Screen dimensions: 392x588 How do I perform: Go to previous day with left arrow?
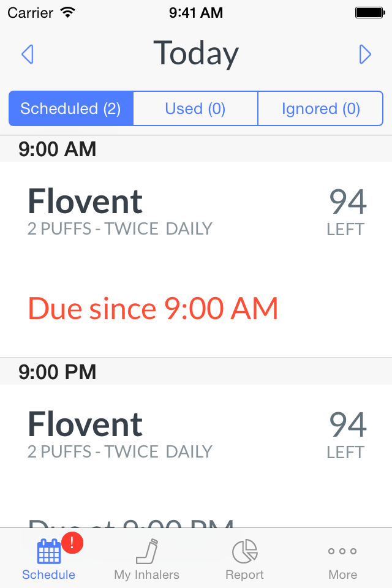coord(28,55)
